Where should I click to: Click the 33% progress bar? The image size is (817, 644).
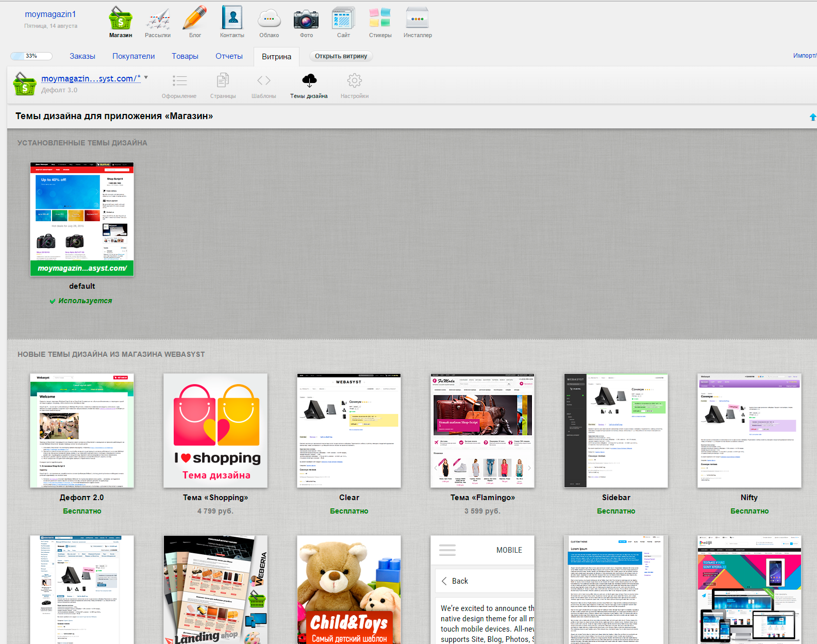[x=31, y=56]
